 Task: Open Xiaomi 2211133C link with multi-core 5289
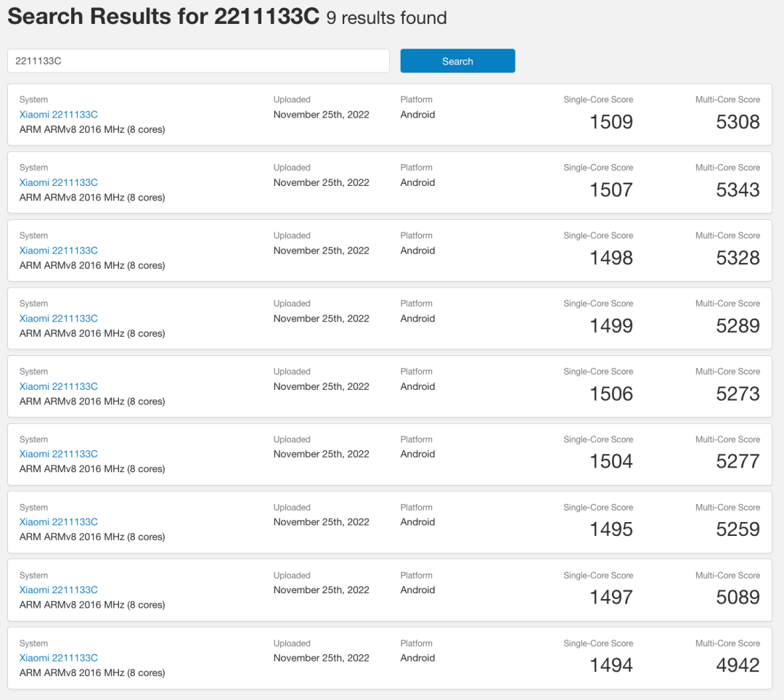(59, 318)
